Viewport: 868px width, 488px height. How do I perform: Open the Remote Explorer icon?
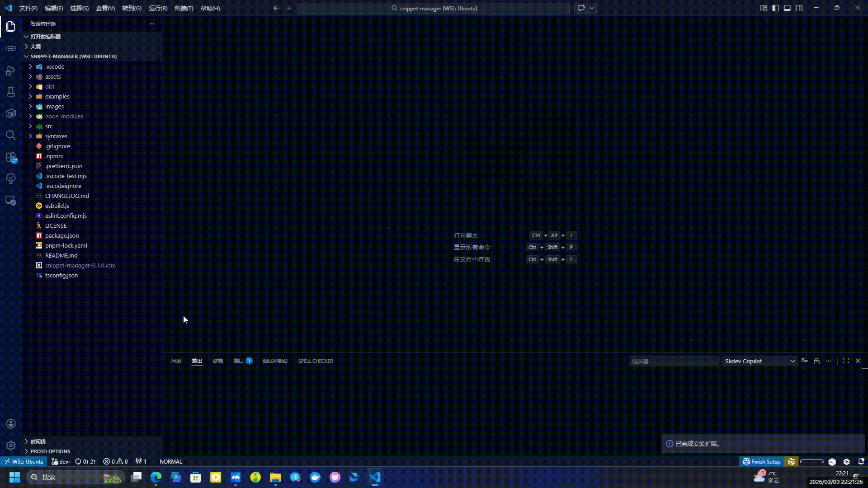[x=10, y=200]
